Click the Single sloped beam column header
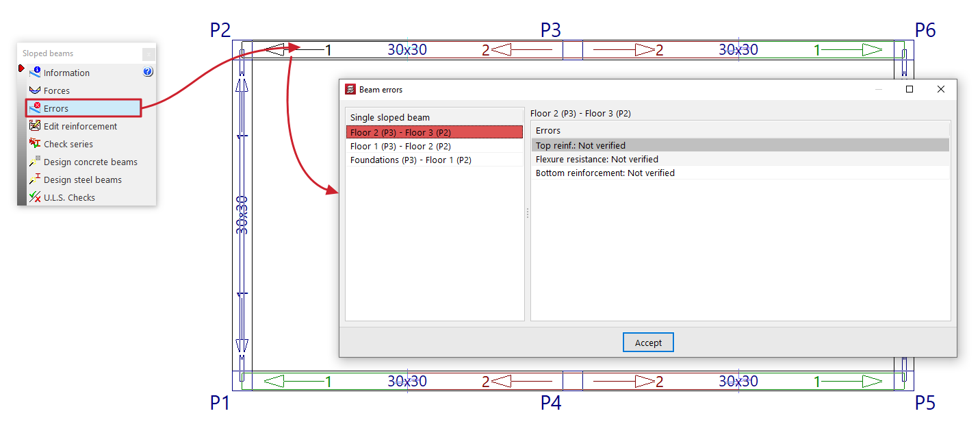This screenshot has width=980, height=446. (435, 117)
